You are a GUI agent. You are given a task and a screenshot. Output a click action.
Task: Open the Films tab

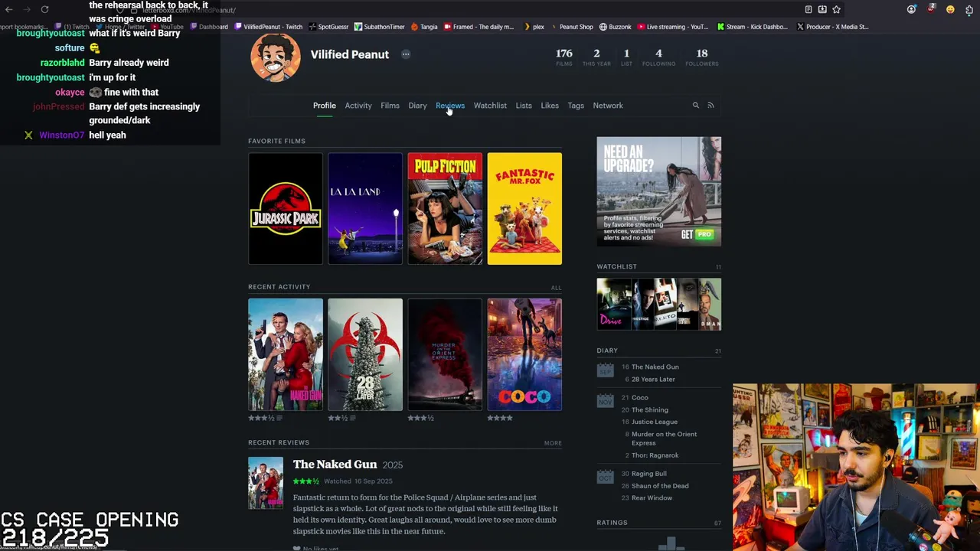tap(390, 106)
